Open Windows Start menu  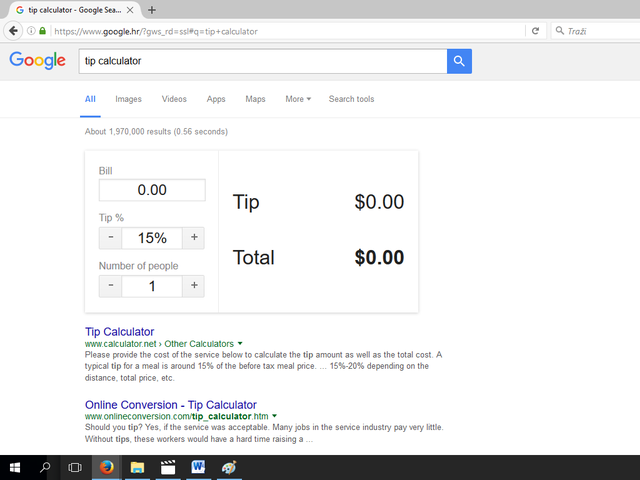[x=15, y=467]
